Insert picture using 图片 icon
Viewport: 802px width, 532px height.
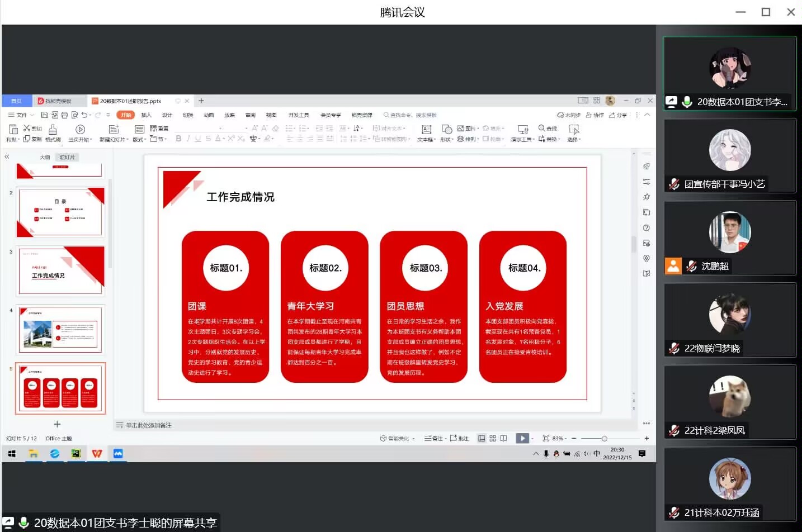461,129
